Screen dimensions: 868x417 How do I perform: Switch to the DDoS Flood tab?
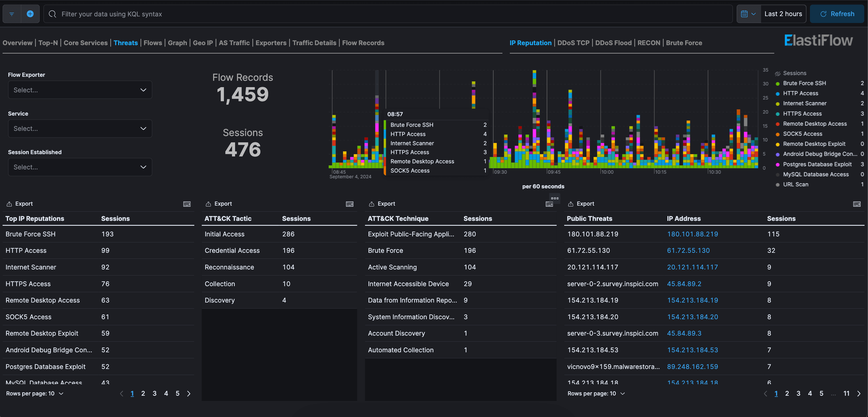(613, 43)
